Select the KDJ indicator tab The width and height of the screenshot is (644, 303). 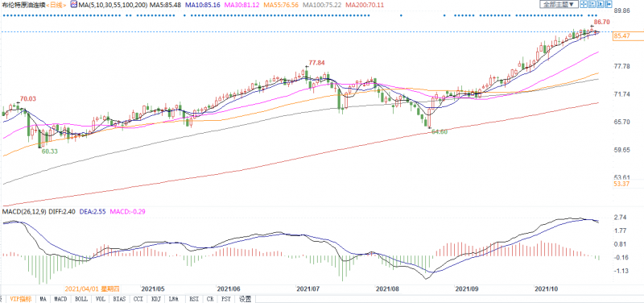coord(155,299)
